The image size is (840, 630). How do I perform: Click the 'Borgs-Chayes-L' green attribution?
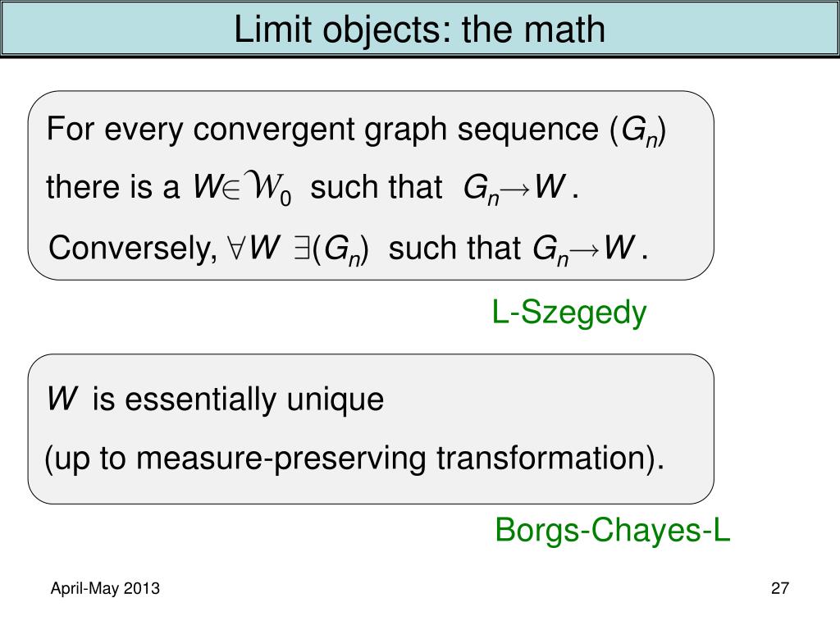click(612, 530)
